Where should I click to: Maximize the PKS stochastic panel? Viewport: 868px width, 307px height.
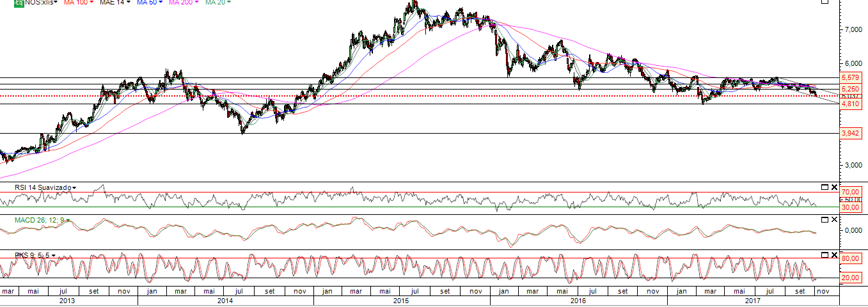(825, 255)
